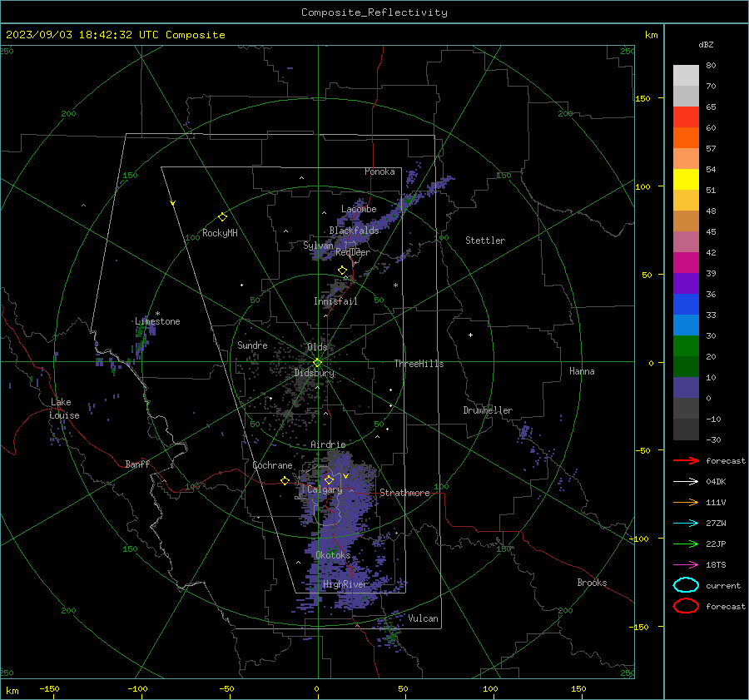Image resolution: width=749 pixels, height=700 pixels.
Task: Click the Composite_Reflectivity title
Action: click(374, 12)
